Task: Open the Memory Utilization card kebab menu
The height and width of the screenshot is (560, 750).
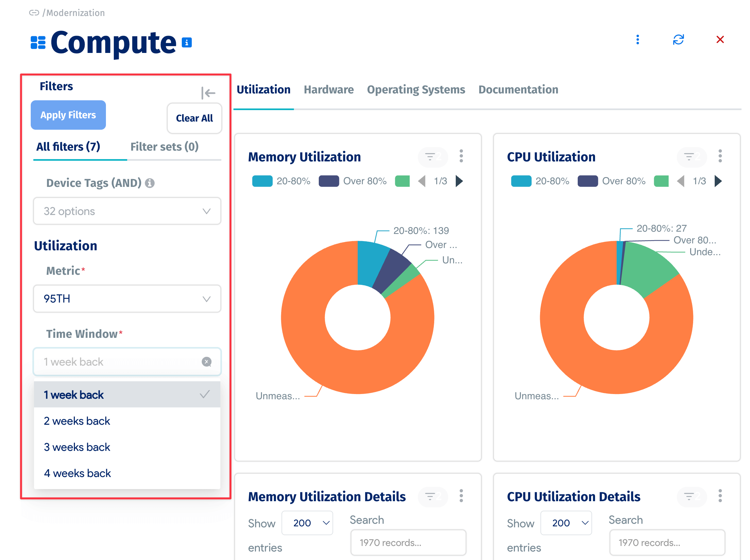Action: tap(461, 156)
